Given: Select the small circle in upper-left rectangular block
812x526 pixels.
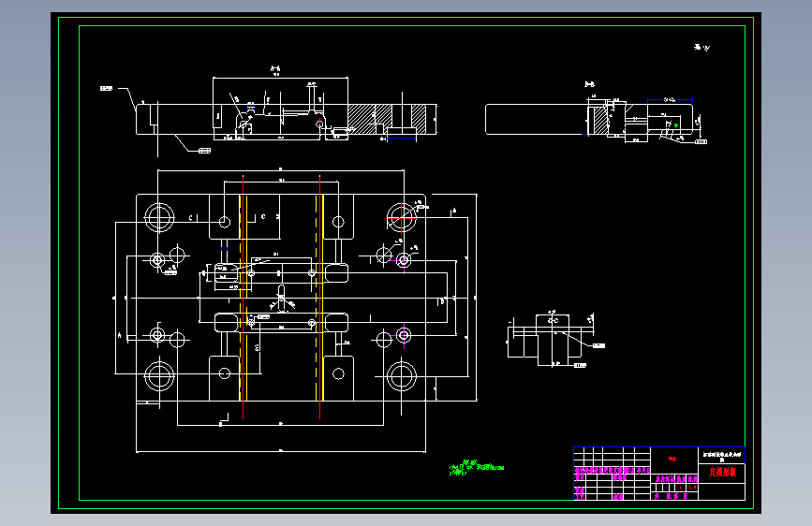Looking at the screenshot, I should (224, 222).
